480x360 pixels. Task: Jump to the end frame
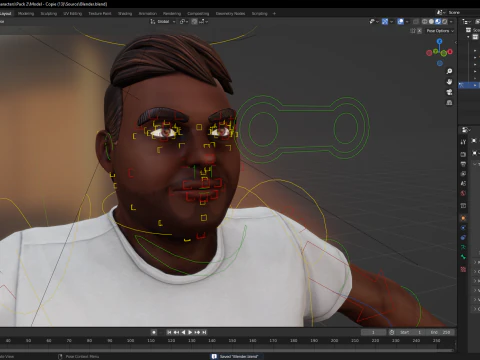204,332
